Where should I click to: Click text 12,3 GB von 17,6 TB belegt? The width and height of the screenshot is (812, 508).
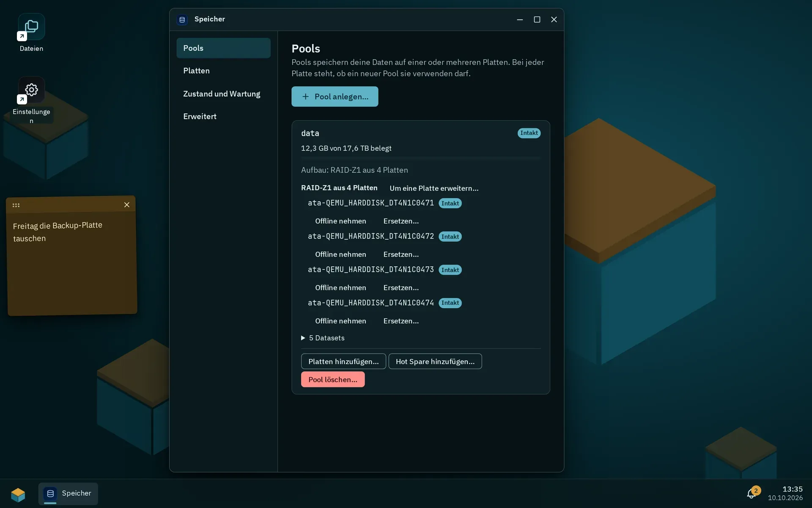[x=346, y=148]
